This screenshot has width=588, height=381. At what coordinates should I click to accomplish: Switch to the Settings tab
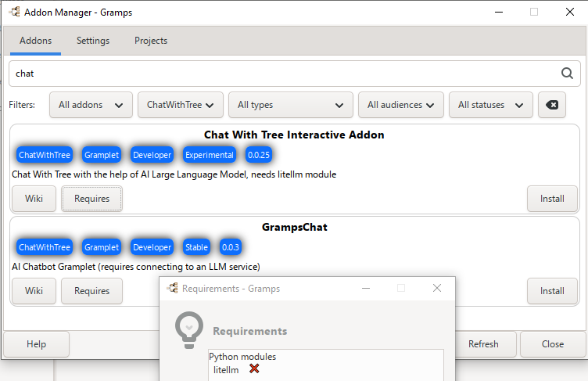pos(93,41)
